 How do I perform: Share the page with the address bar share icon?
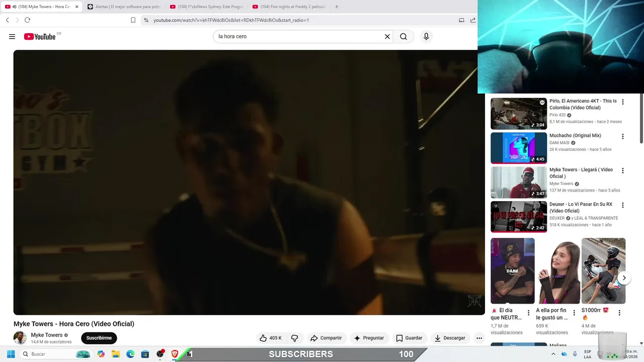pos(473,20)
